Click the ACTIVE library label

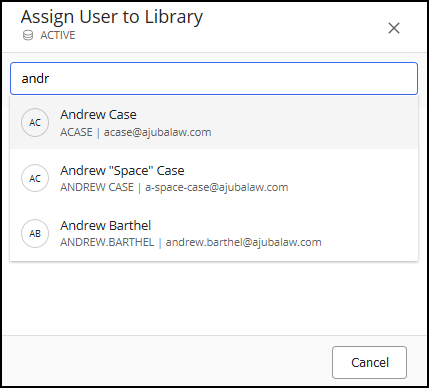58,35
